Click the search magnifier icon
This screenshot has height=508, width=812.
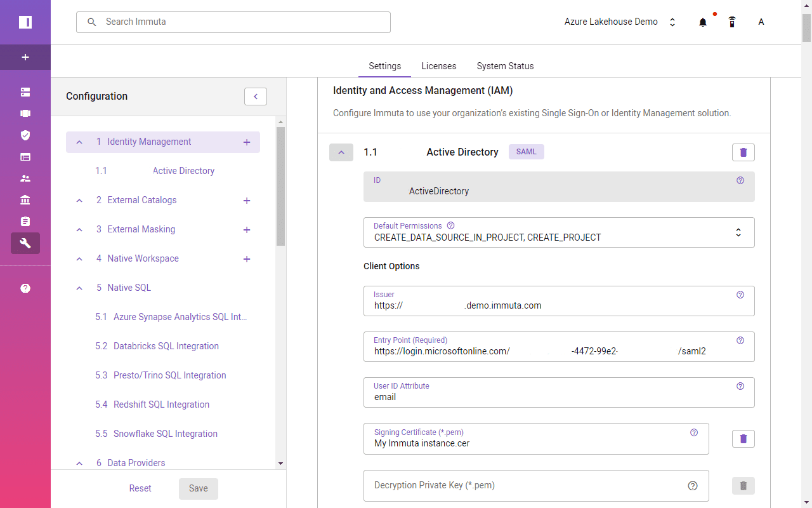pyautogui.click(x=92, y=22)
